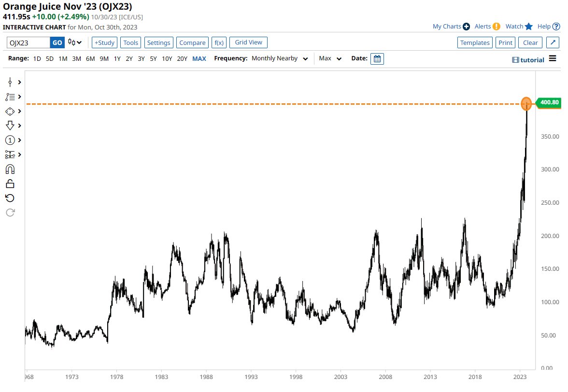Screen dimensions: 568x392
Task: Focus the OJX23 symbol input field
Action: 28,42
